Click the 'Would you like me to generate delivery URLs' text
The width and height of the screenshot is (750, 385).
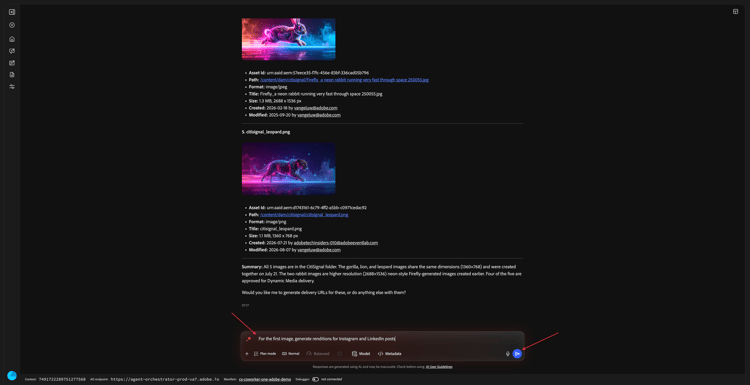point(324,292)
